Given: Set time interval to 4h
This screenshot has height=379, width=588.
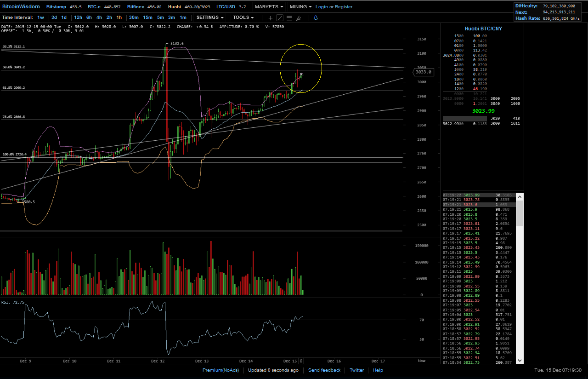Looking at the screenshot, I should pyautogui.click(x=99, y=17).
